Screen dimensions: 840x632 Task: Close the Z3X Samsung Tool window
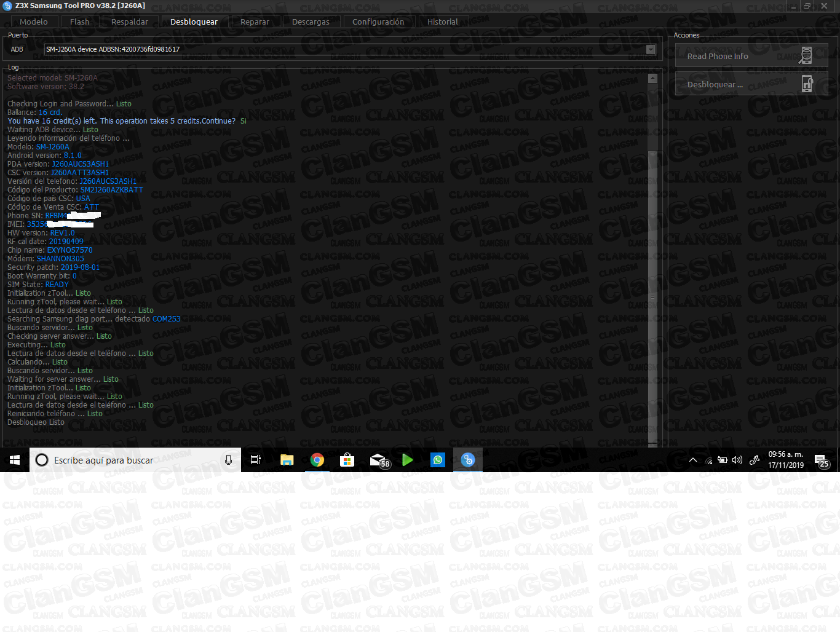[x=825, y=6]
